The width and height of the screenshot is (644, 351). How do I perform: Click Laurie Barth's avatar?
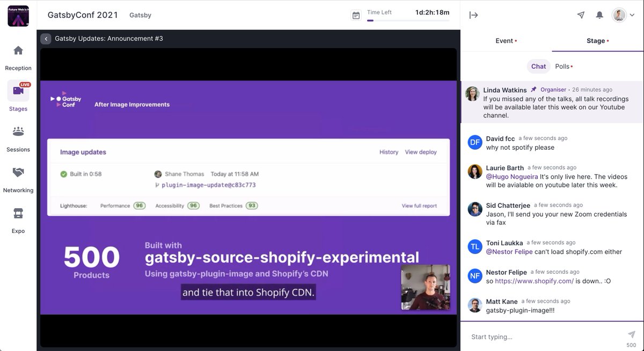pos(475,171)
